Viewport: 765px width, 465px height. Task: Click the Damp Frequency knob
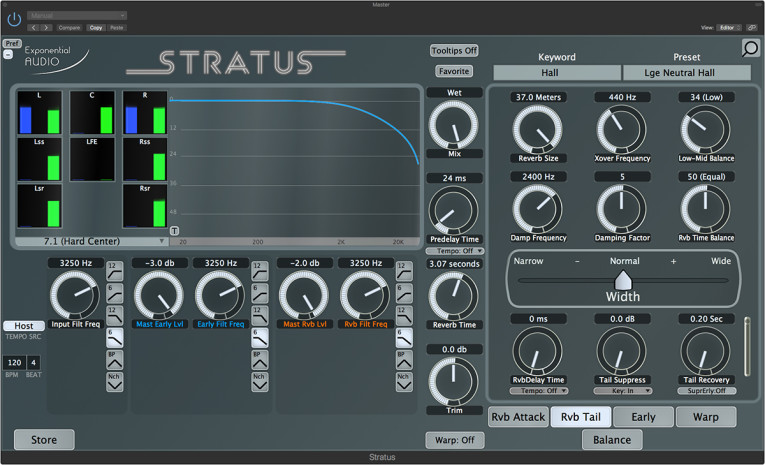click(x=538, y=209)
